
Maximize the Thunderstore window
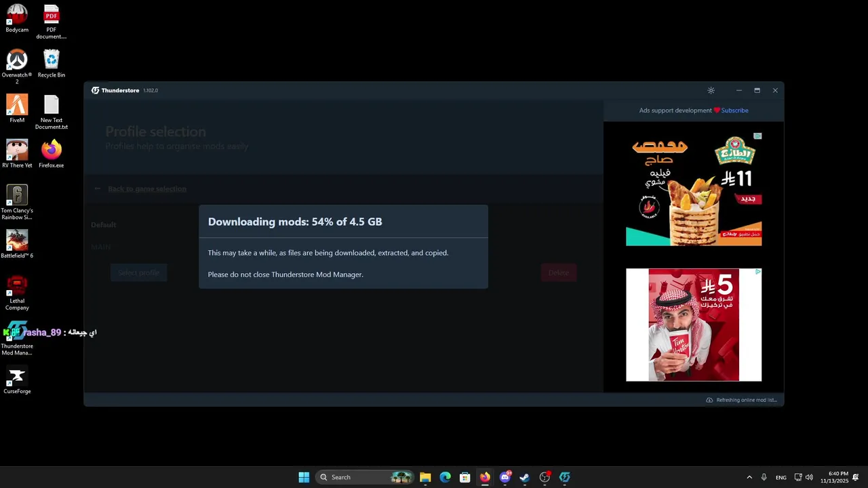pyautogui.click(x=757, y=90)
